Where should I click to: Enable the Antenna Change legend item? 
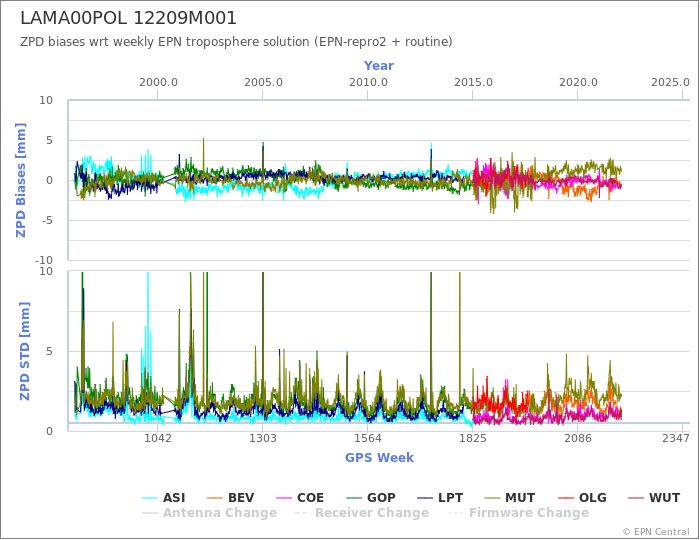click(x=209, y=513)
